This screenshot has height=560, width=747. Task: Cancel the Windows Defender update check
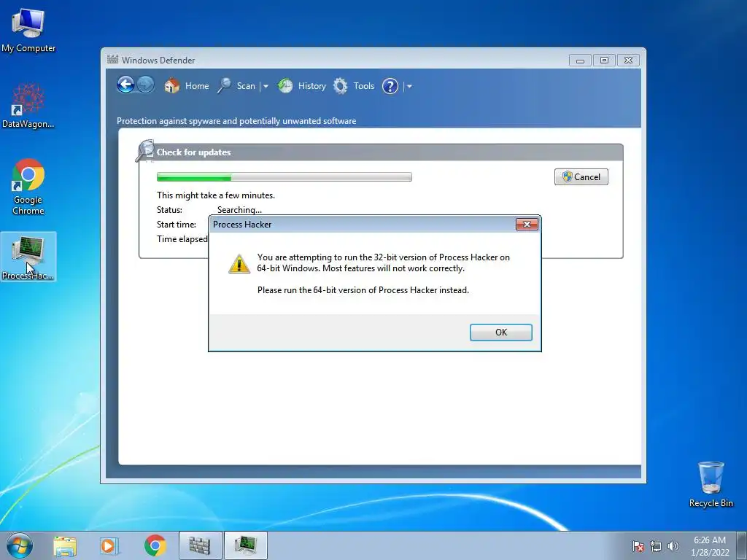pos(581,176)
